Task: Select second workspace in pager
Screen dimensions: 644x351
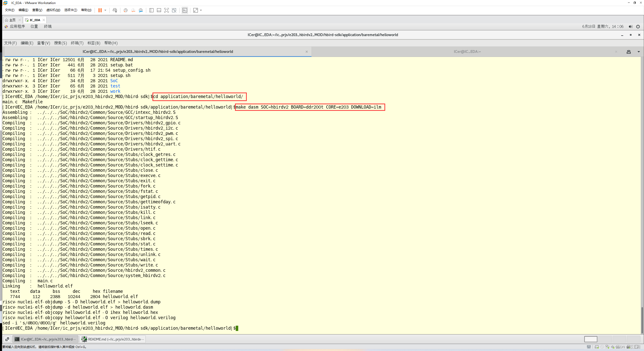Action: point(605,339)
